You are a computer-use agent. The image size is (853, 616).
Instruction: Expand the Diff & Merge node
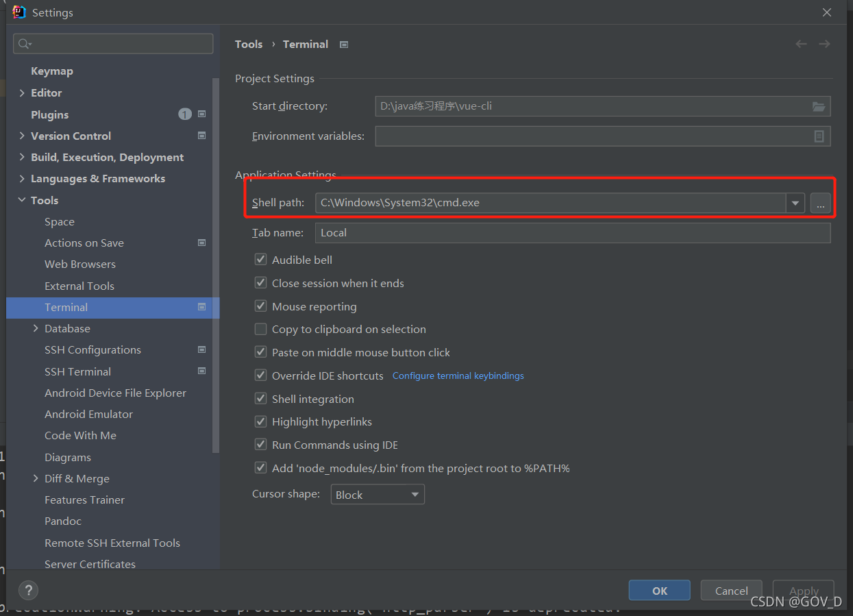pos(36,478)
